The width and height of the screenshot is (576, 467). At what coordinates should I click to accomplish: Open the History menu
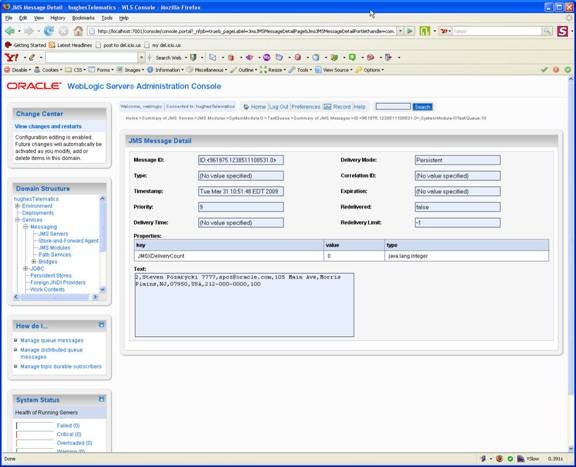(x=58, y=18)
